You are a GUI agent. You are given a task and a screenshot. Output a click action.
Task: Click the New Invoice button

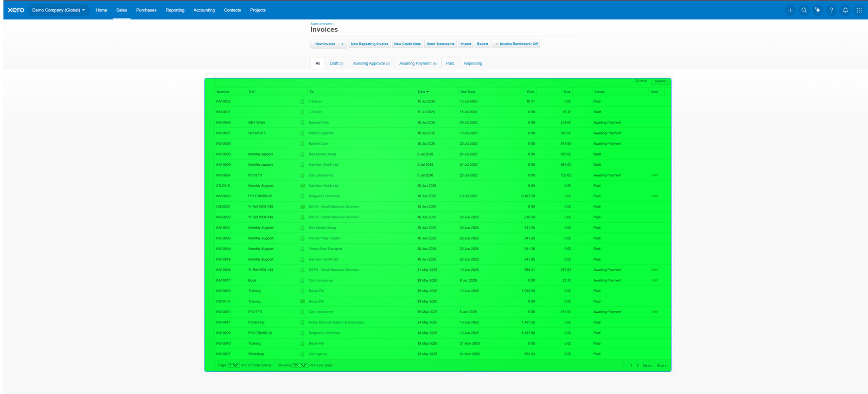[325, 44]
